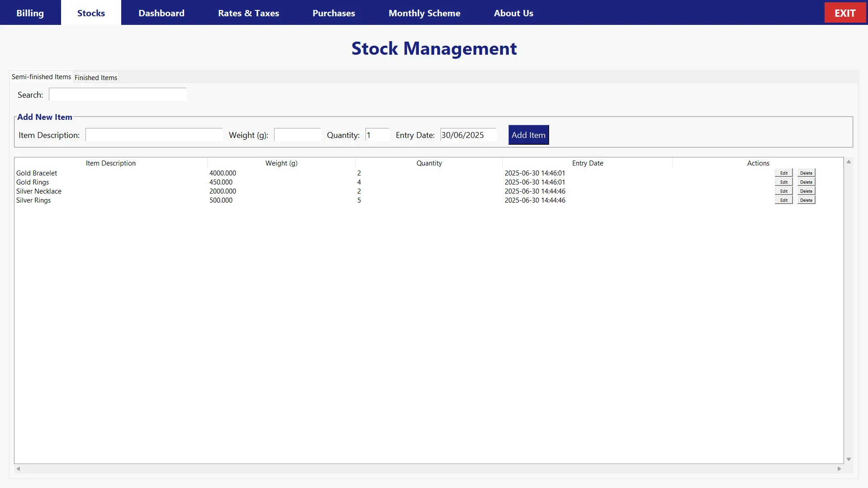This screenshot has width=868, height=488.
Task: Focus the Search input field
Action: (x=117, y=95)
